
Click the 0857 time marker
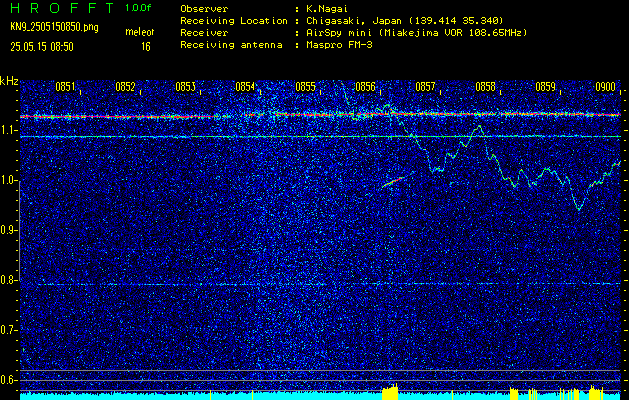click(425, 87)
